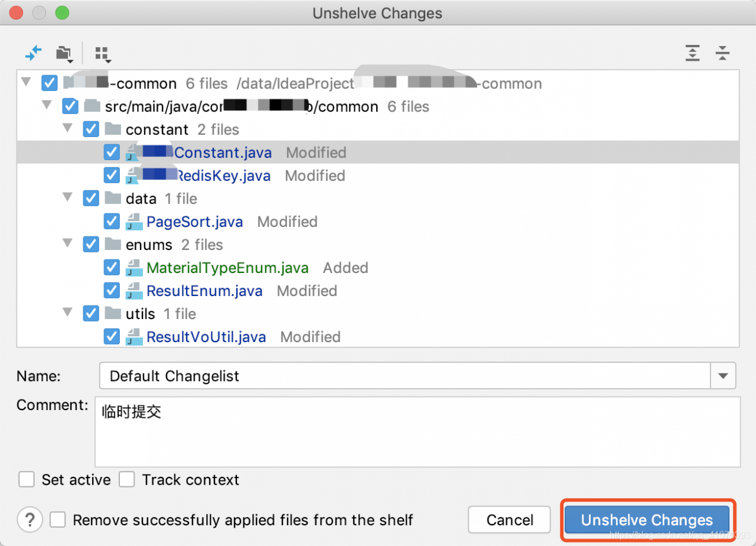756x546 pixels.
Task: Uncheck the MaterialTypeEnum.java checkbox
Action: 112,268
